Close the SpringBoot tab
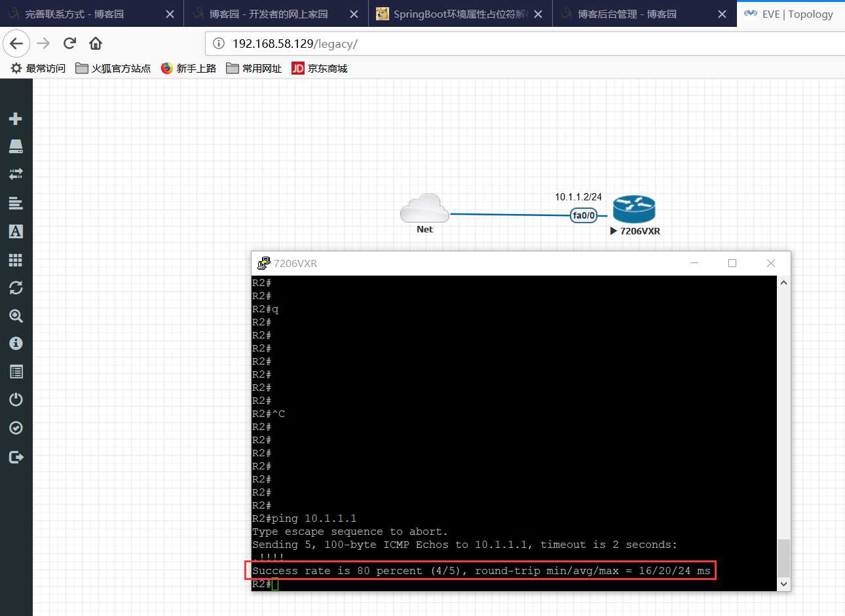 538,14
